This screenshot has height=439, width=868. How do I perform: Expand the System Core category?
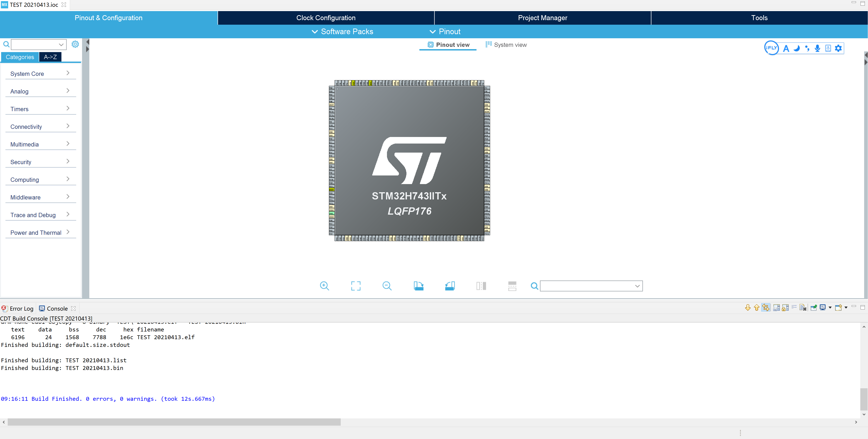[40, 73]
